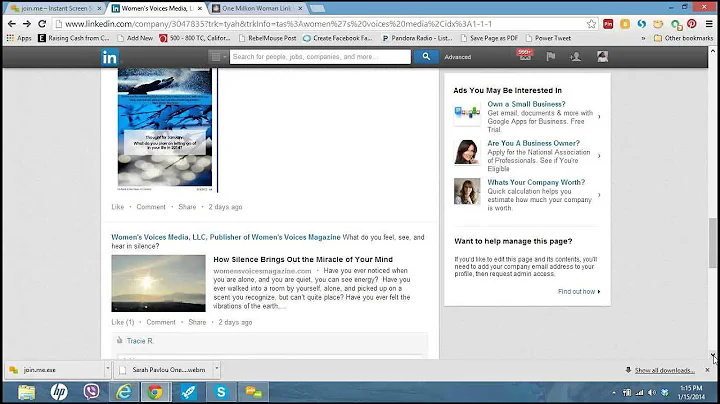
Task: Open Whats Your Company Worth arrow
Action: coord(599,195)
